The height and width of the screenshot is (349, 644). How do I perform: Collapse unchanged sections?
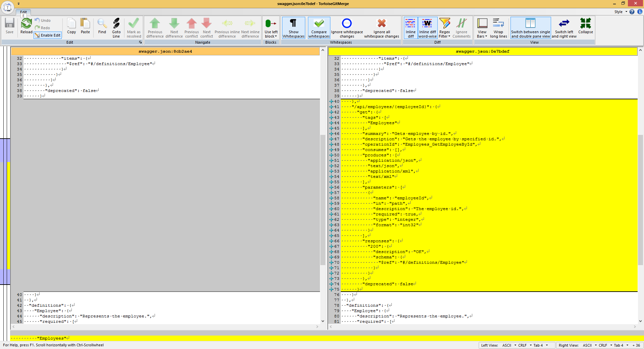586,26
